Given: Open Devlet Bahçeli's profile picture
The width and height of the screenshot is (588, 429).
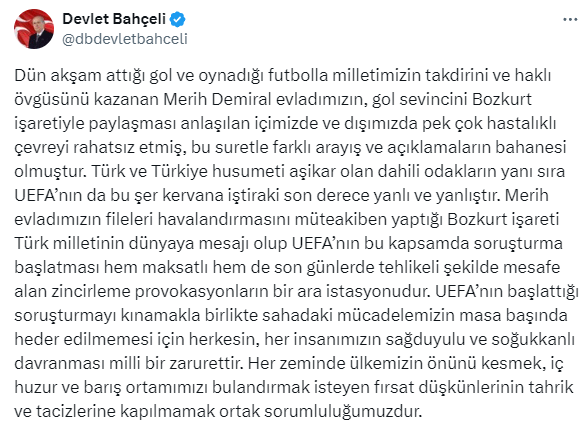Looking at the screenshot, I should tap(34, 29).
